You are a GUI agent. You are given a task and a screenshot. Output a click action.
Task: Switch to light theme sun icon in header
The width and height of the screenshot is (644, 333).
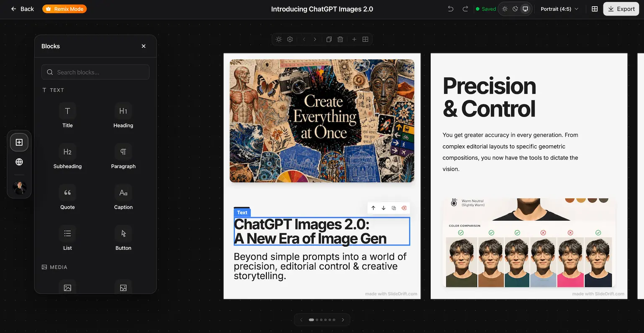505,9
